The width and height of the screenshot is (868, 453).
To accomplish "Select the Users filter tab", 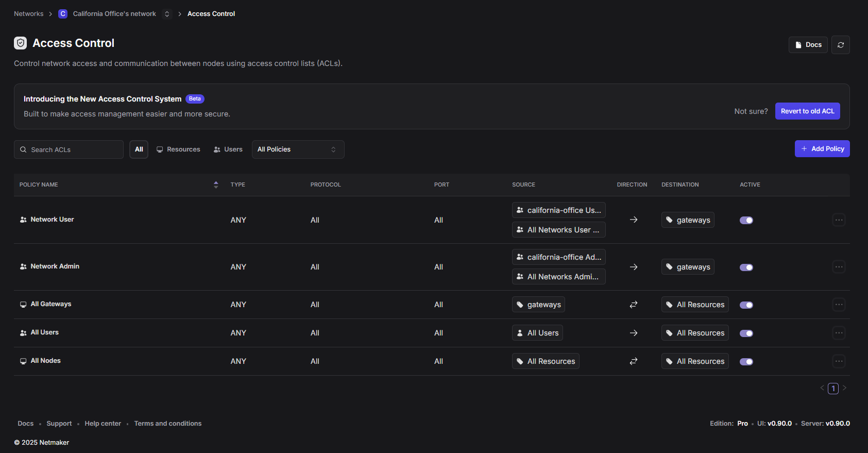I will tap(228, 149).
